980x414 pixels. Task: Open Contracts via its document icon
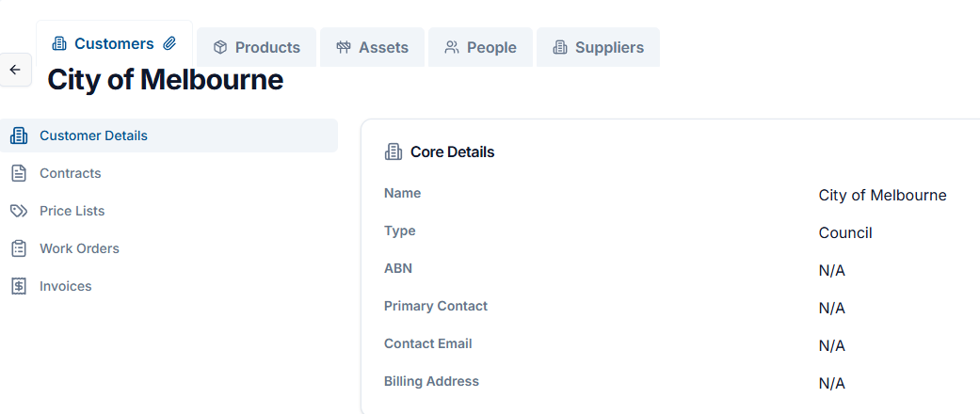[x=19, y=173]
